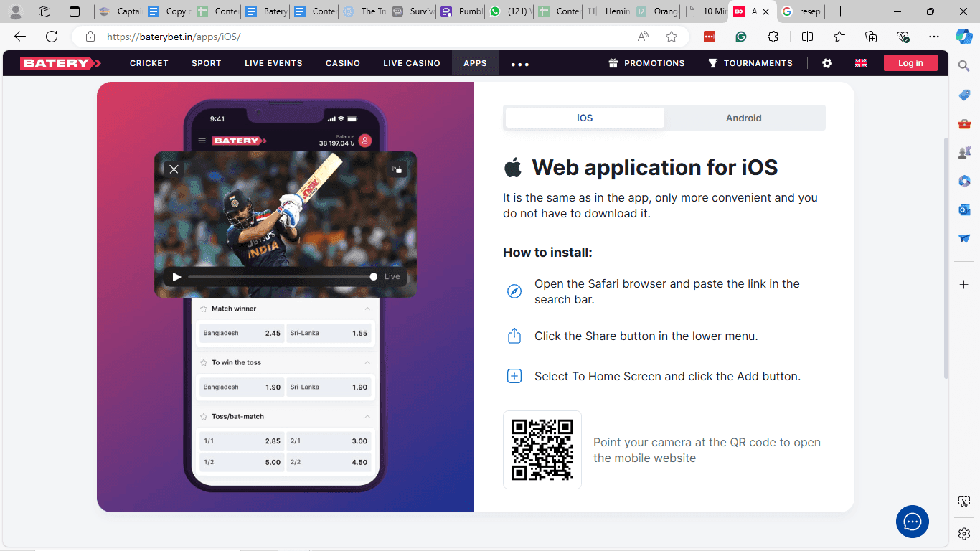Select the Promotions gift icon
Screen dimensions: 980x551
pos(613,63)
